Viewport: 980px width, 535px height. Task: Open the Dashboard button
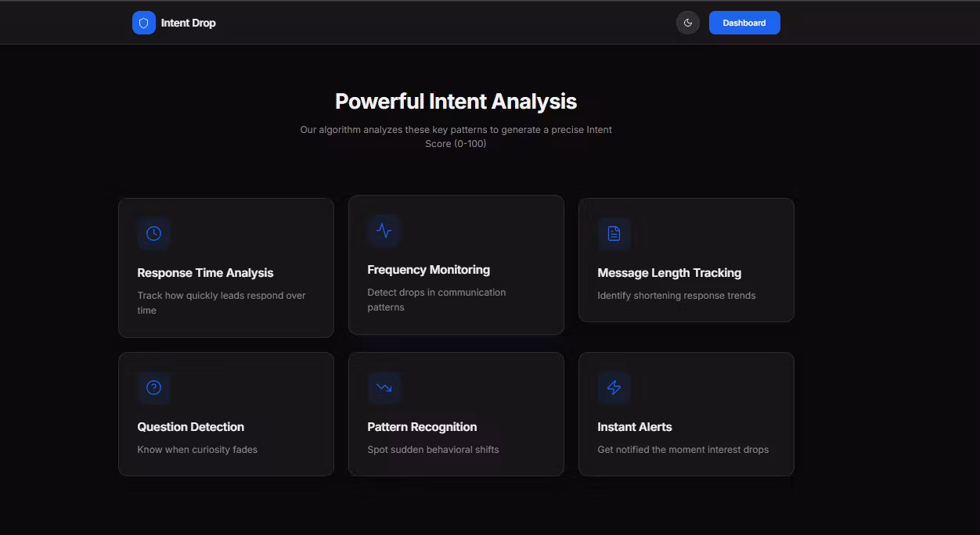744,23
